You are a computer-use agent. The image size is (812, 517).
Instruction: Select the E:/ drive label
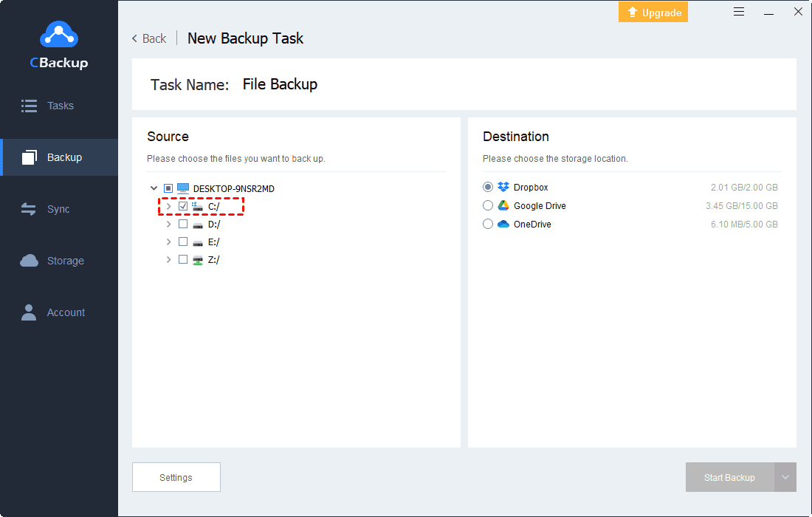(x=214, y=242)
